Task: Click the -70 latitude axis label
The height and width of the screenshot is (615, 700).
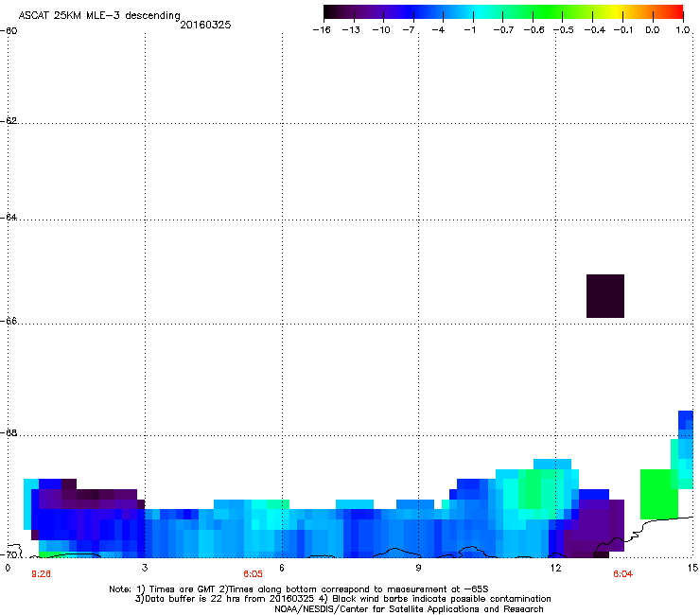Action: point(9,554)
